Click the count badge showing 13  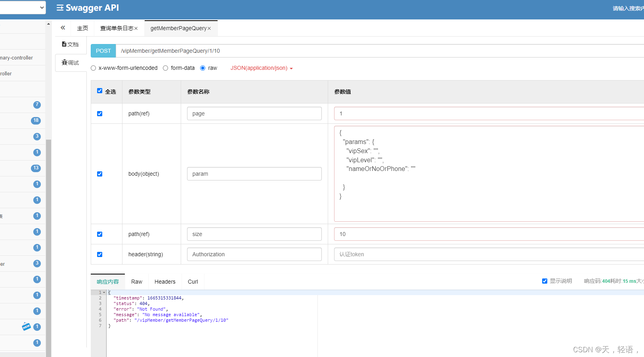[x=36, y=168]
